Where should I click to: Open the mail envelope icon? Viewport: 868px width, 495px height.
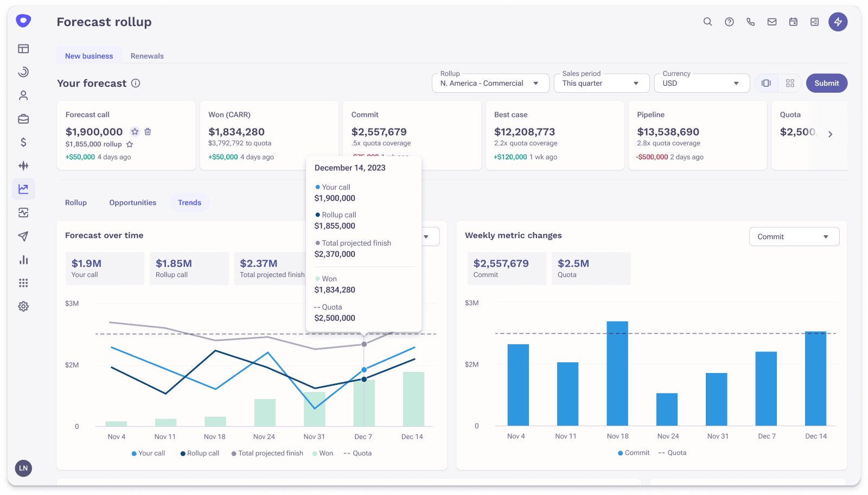click(x=771, y=22)
